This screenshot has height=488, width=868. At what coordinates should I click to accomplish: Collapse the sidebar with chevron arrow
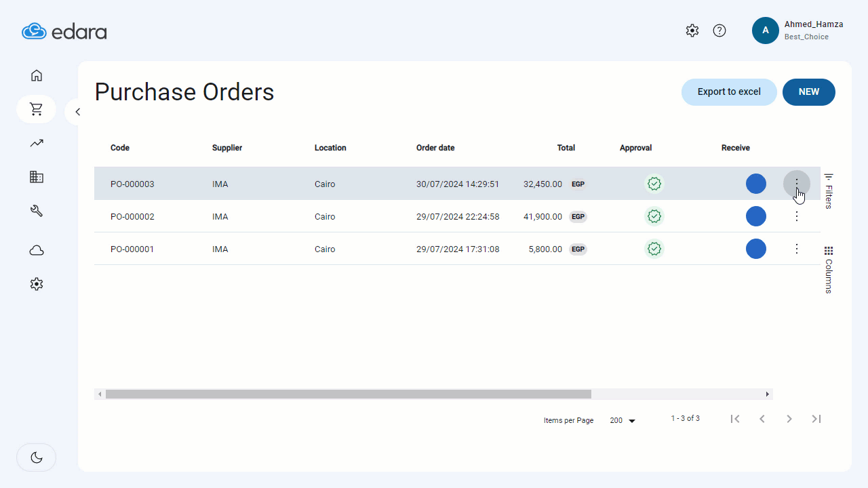point(77,112)
